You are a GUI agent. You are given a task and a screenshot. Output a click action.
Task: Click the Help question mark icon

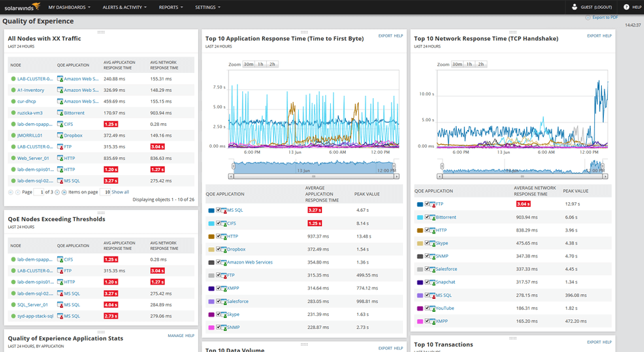click(626, 7)
